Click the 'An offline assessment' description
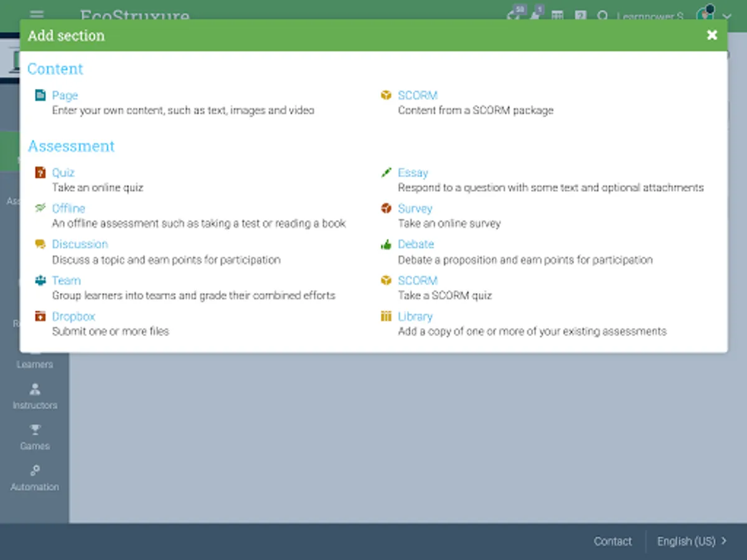The image size is (747, 560). coord(199,223)
